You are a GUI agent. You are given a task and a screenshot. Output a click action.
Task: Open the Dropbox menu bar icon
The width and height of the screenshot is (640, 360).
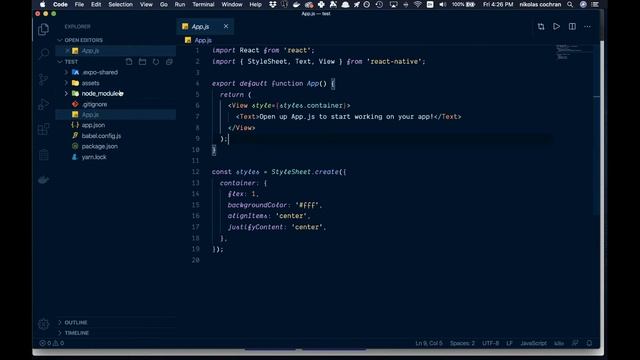pos(273,4)
